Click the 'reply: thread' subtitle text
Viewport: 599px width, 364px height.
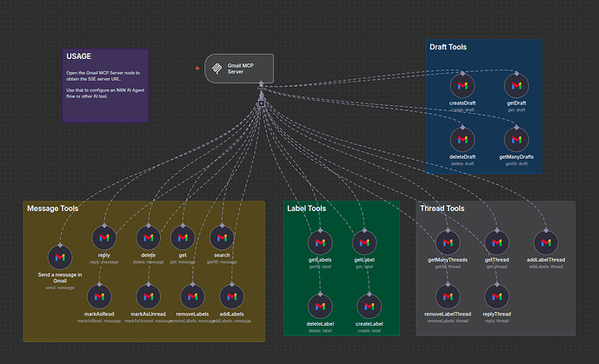click(496, 321)
